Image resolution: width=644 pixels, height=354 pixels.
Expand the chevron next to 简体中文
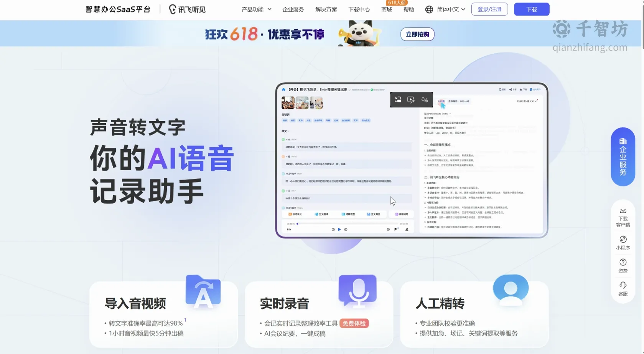[x=463, y=9]
